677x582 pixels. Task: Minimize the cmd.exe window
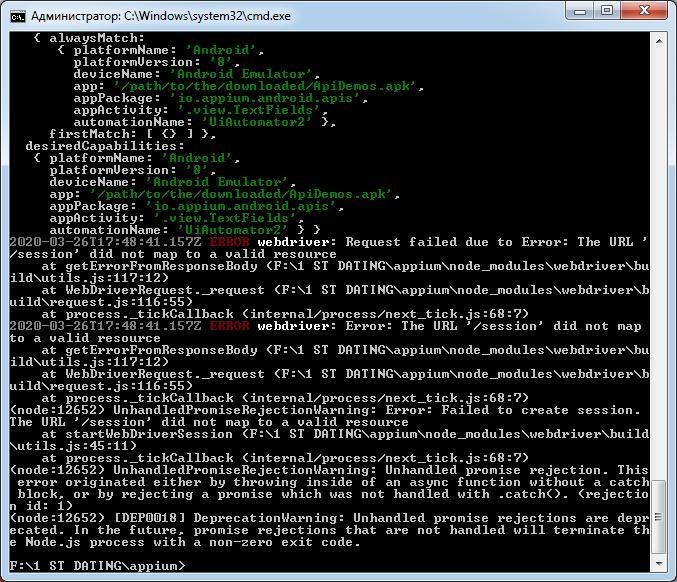[580, 11]
